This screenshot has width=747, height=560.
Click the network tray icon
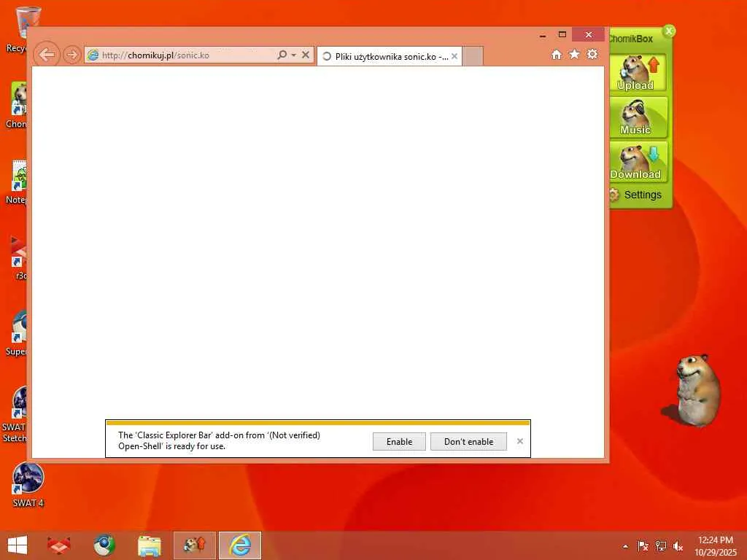[x=661, y=546]
